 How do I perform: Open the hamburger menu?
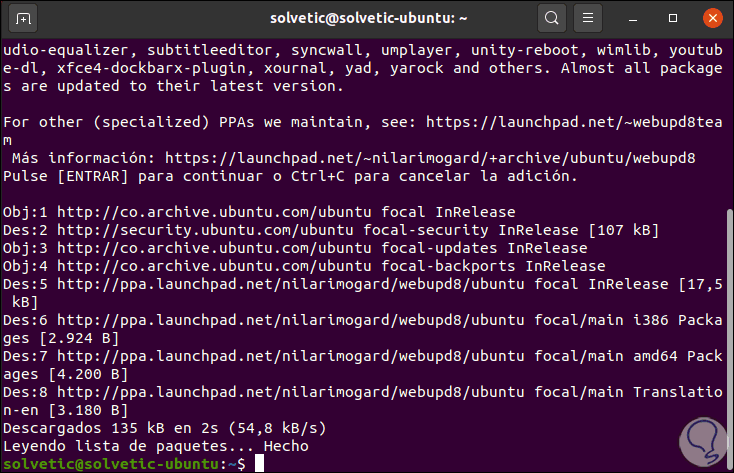coord(588,19)
